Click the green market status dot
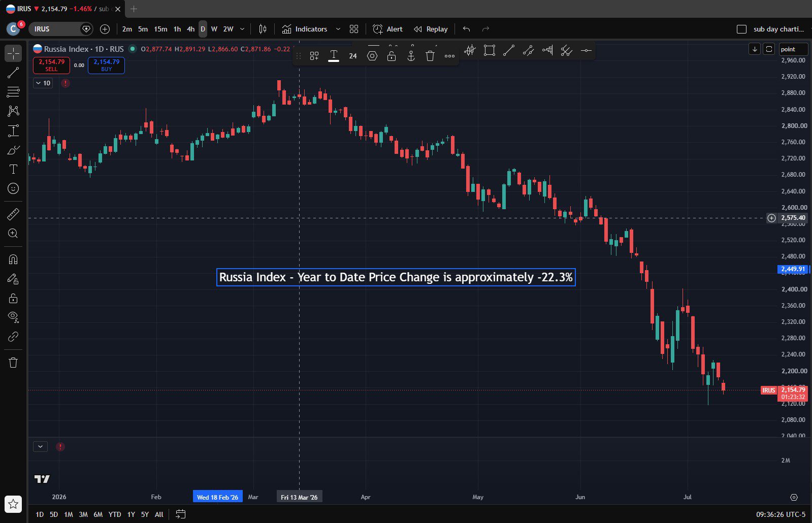This screenshot has width=812, height=523. tap(133, 49)
